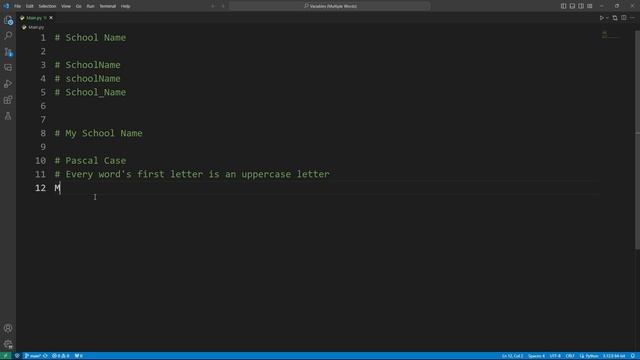Open the Accounts menu icon
Screen dimensions: 640x360
pyautogui.click(x=8, y=328)
